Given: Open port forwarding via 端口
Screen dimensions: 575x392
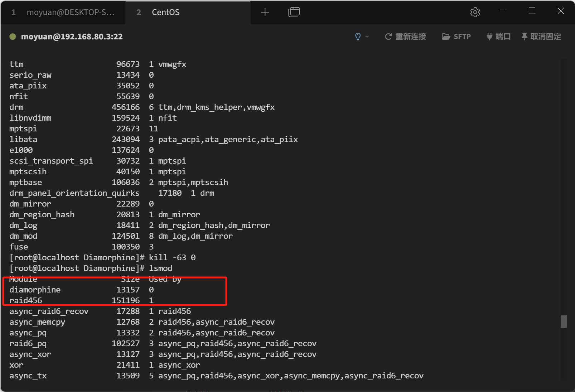Looking at the screenshot, I should tap(498, 37).
